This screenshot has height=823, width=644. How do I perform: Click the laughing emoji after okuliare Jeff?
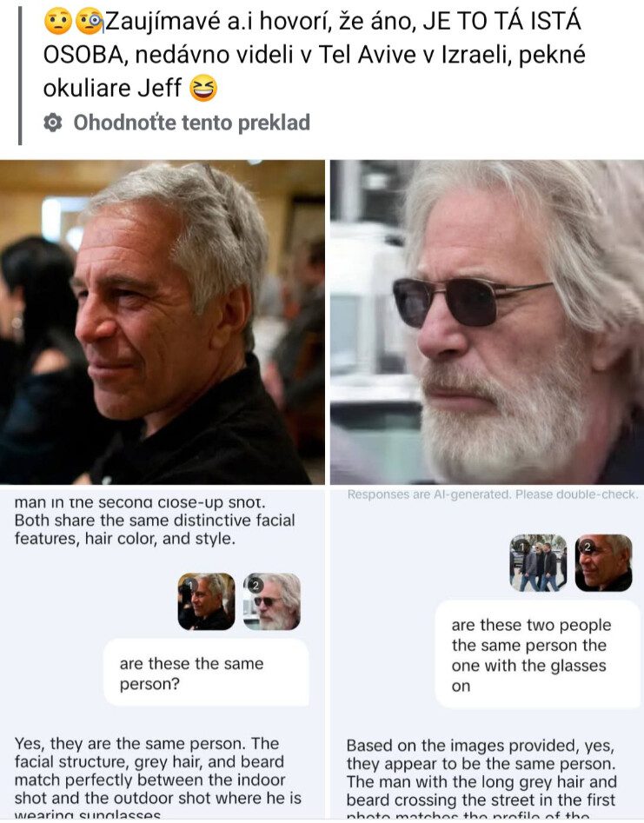click(x=203, y=88)
